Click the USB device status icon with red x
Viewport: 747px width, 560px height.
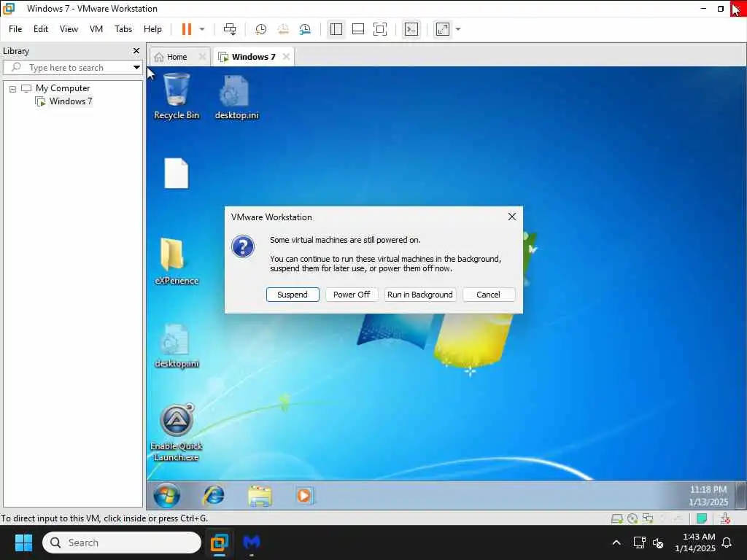tap(725, 518)
